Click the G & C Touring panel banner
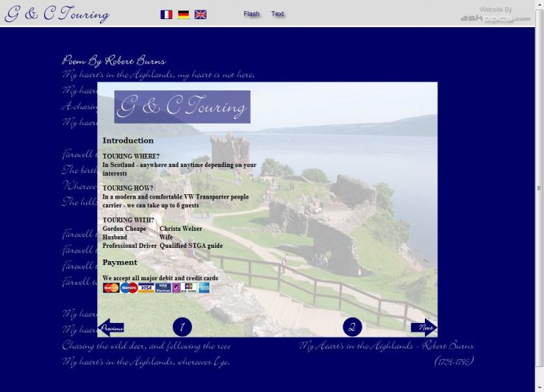 tap(182, 107)
